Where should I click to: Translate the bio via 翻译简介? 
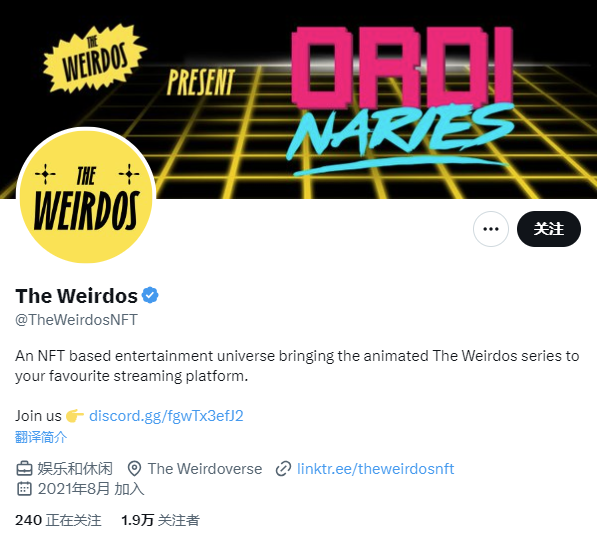coord(41,437)
